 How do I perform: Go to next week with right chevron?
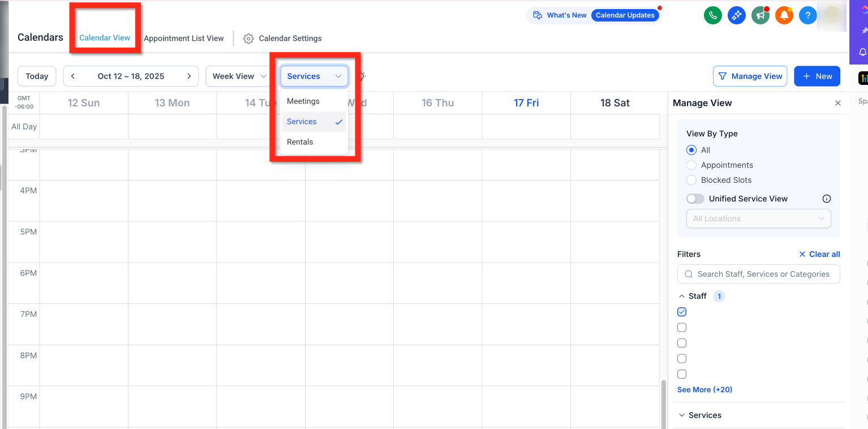pyautogui.click(x=189, y=76)
